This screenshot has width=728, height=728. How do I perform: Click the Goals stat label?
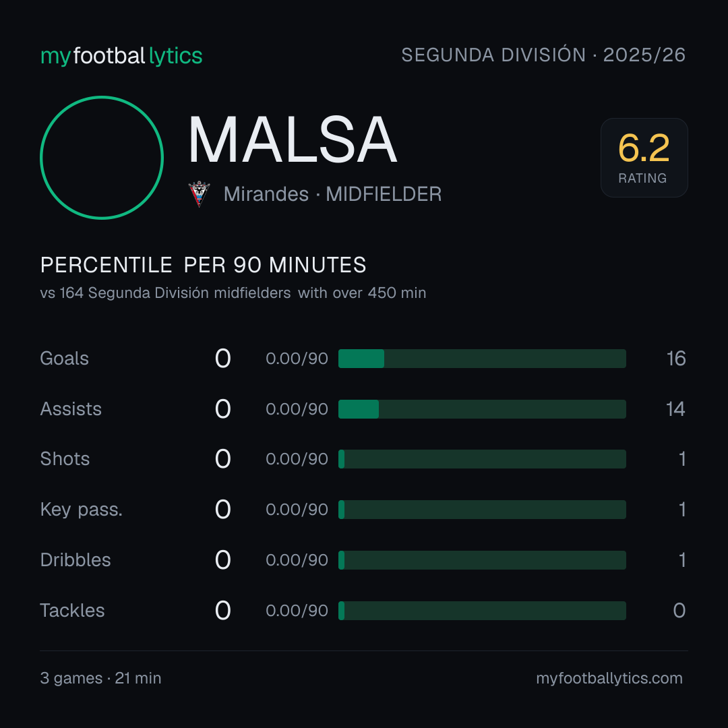coord(65,359)
